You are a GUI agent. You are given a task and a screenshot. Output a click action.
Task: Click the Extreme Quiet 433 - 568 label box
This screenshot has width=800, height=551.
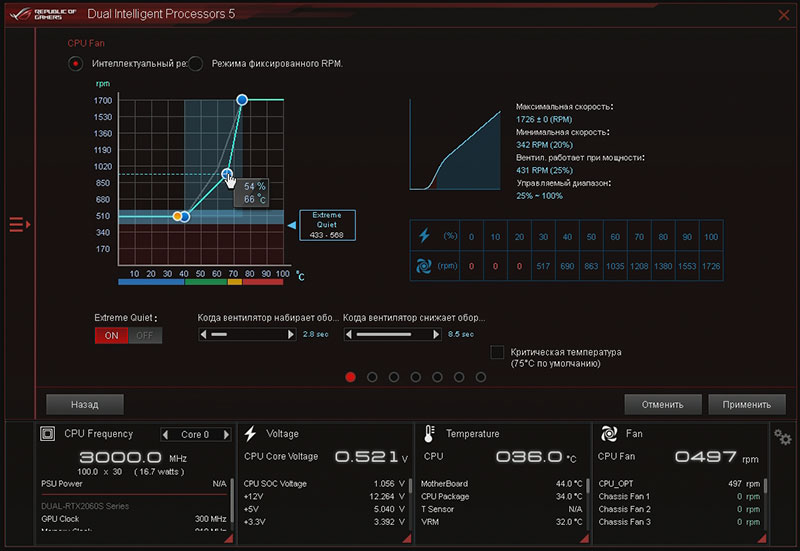(327, 225)
